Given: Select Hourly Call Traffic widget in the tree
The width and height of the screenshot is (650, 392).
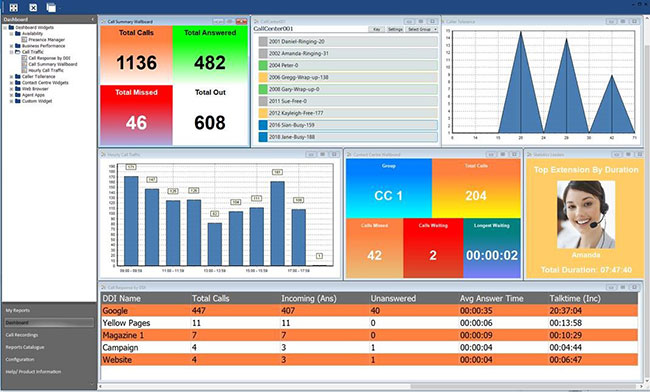Looking at the screenshot, I should (46, 70).
